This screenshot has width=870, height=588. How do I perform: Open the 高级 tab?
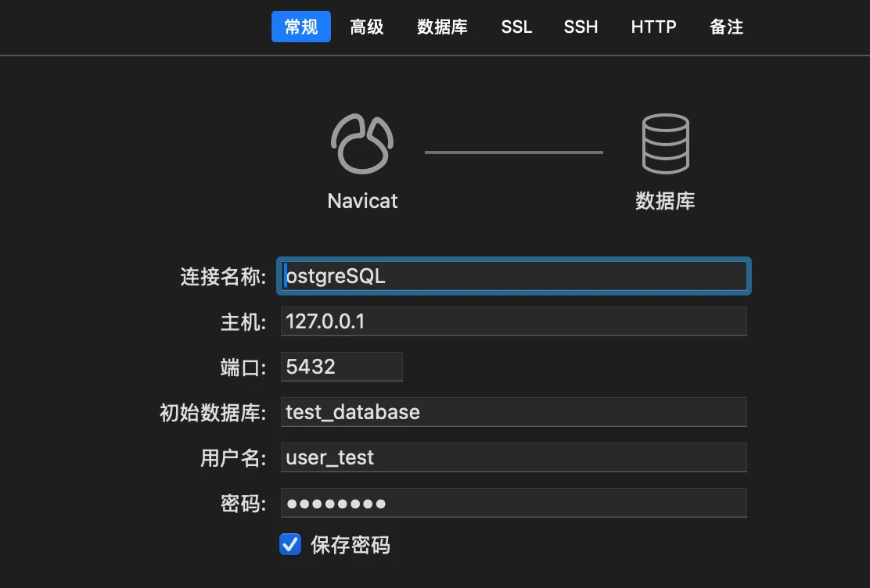point(367,27)
